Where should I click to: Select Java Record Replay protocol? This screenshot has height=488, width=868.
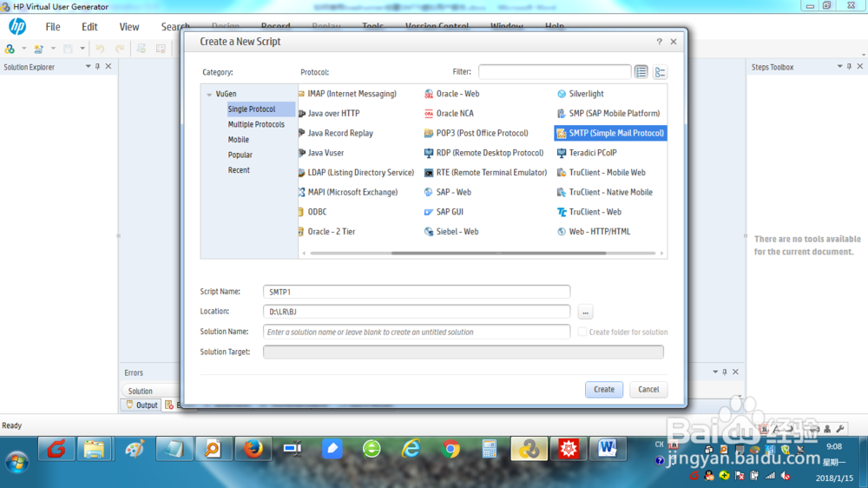[x=336, y=133]
